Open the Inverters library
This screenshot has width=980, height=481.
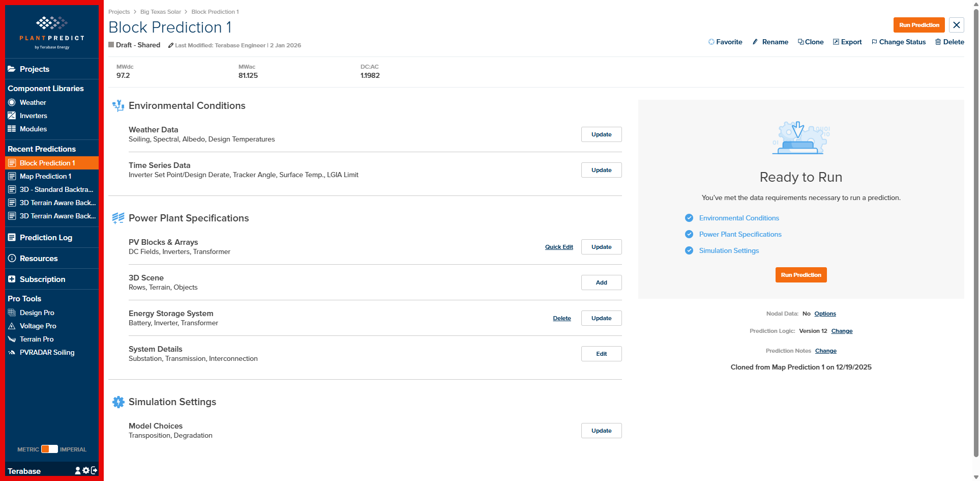click(x=34, y=116)
